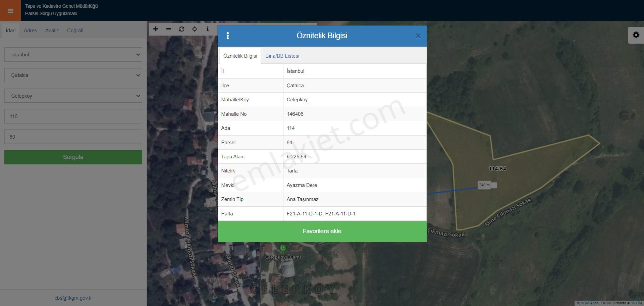
Task: Click the Parsel Sorgu Uygulaması header title
Action: (x=51, y=13)
